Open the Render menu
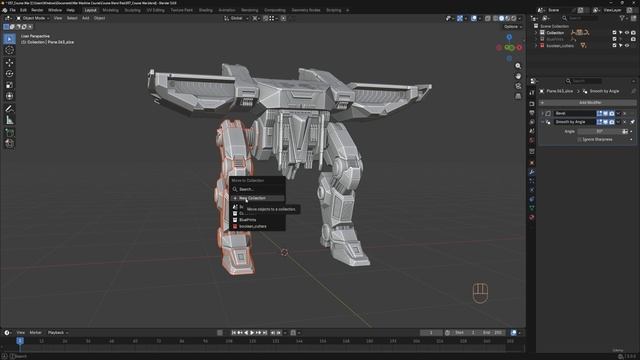This screenshot has height=360, width=640. point(37,10)
